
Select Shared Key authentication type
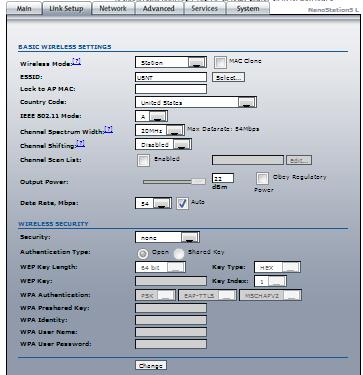[179, 254]
